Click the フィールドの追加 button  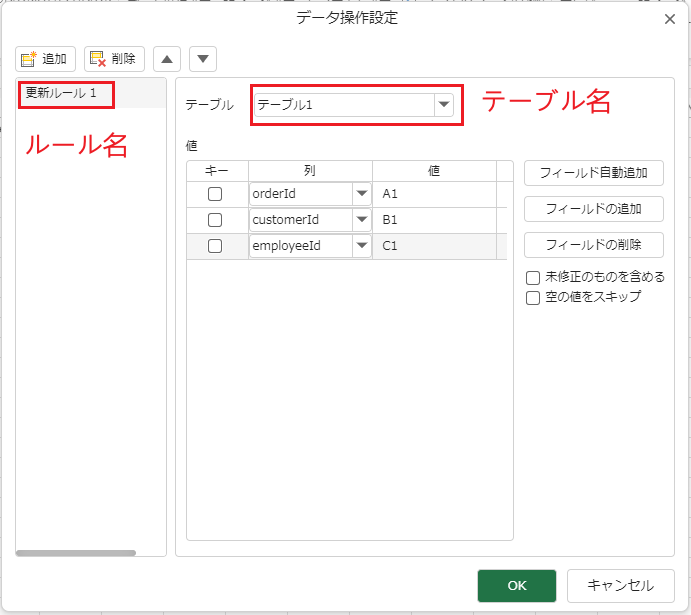[x=593, y=209]
